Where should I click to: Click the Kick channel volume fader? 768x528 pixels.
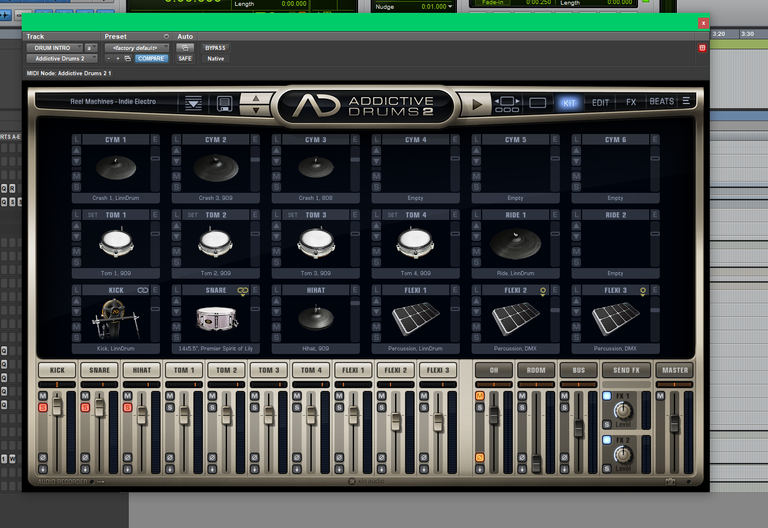(x=57, y=407)
